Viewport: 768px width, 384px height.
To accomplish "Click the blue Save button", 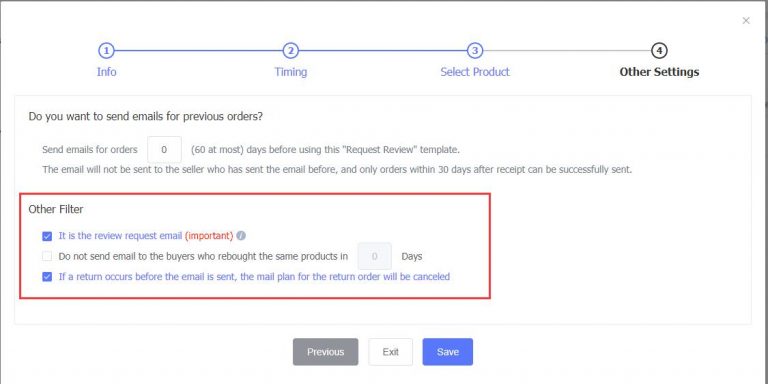I will tap(448, 352).
